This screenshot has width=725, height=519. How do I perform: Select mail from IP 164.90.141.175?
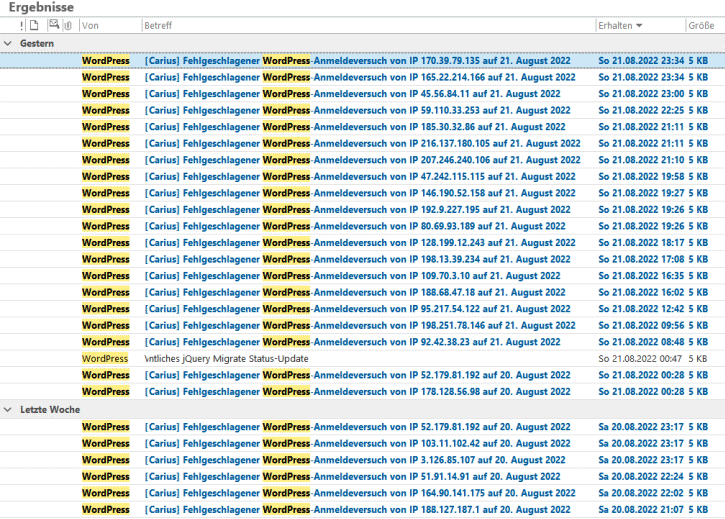coord(362,493)
